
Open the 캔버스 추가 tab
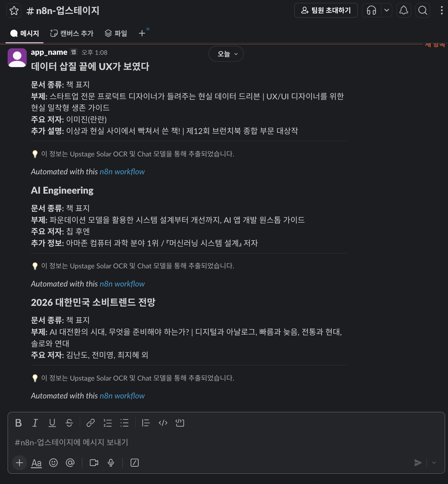pos(72,33)
